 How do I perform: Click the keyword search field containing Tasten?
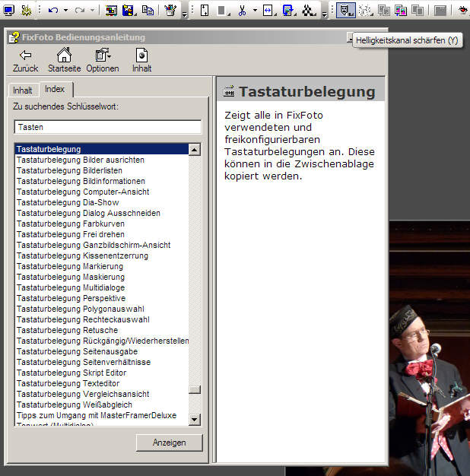107,127
